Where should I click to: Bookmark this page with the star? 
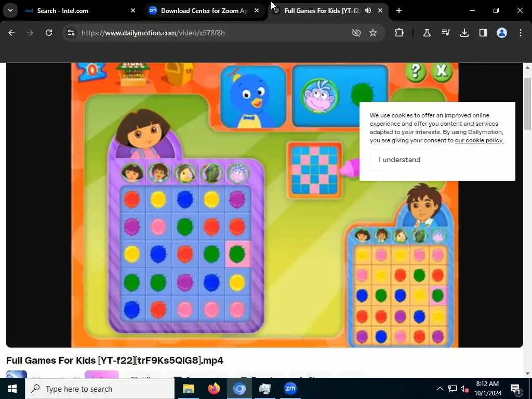[373, 33]
